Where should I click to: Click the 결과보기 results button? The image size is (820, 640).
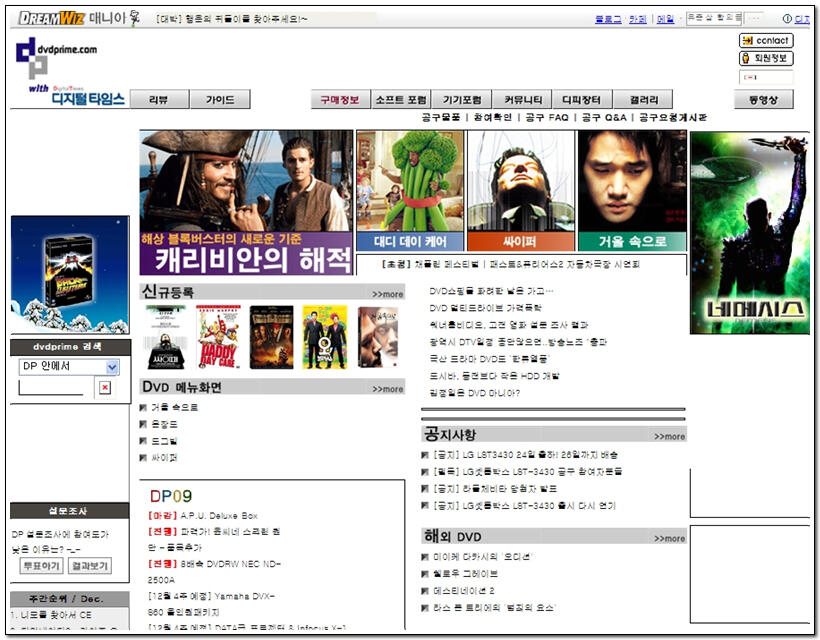pos(90,566)
